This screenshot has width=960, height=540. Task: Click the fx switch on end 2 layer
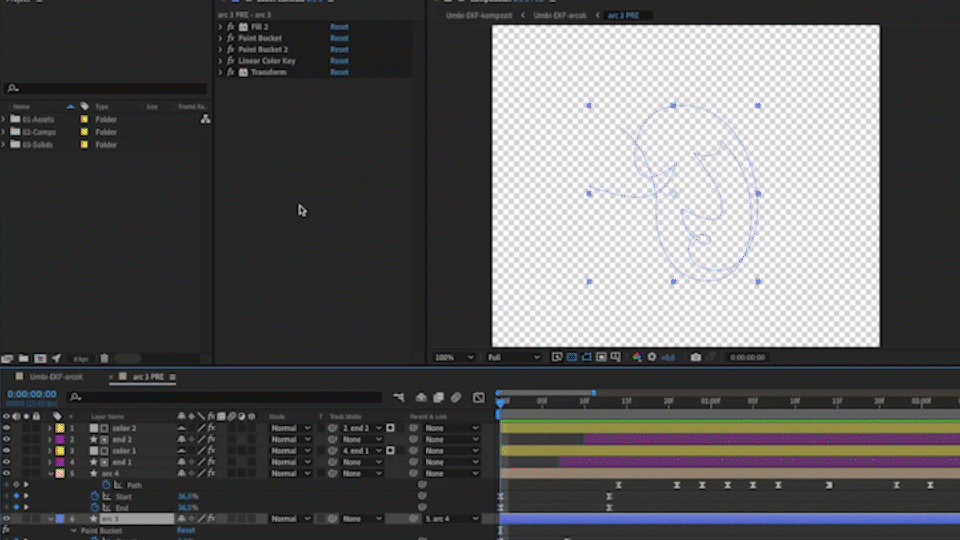(x=211, y=440)
